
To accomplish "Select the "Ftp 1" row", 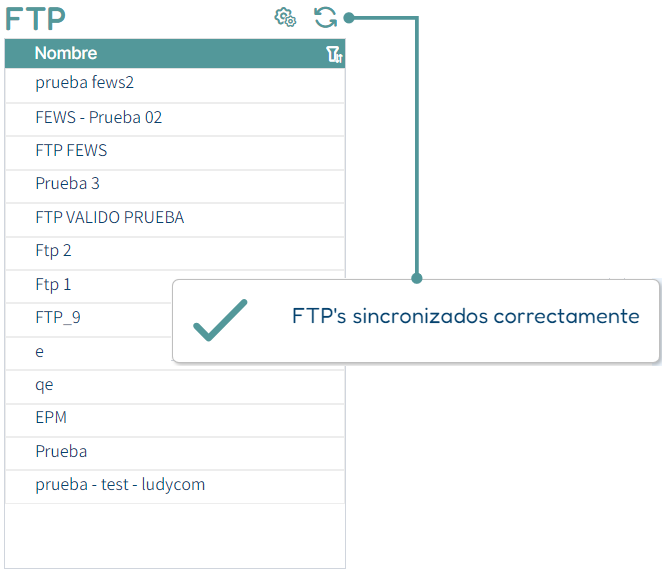I will [x=88, y=287].
